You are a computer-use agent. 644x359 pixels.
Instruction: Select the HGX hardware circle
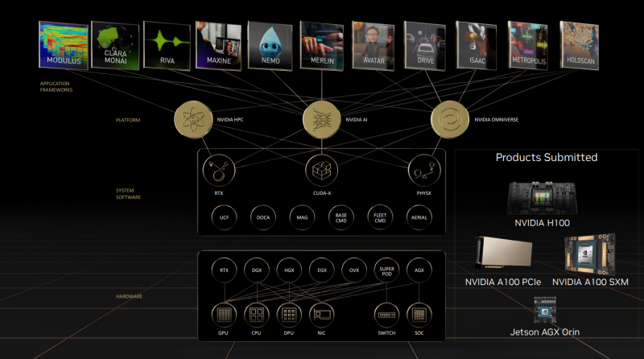pos(289,270)
